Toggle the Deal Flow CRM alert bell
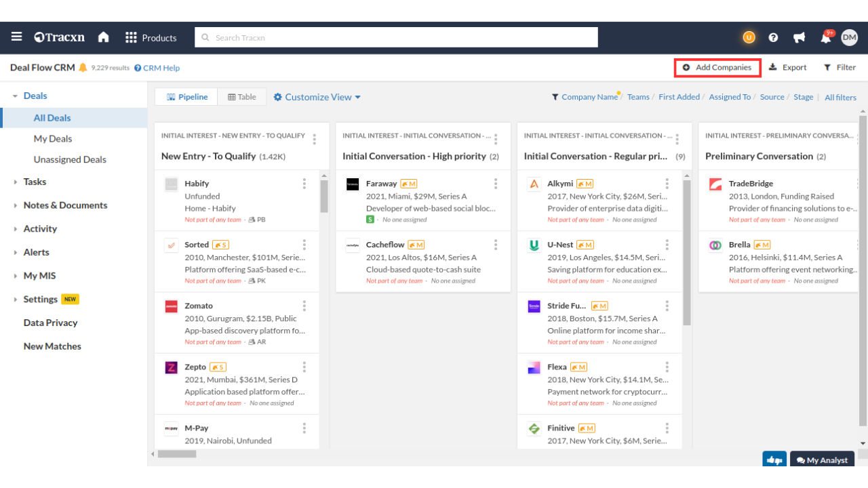Image resolution: width=868 pixels, height=488 pixels. [x=83, y=68]
